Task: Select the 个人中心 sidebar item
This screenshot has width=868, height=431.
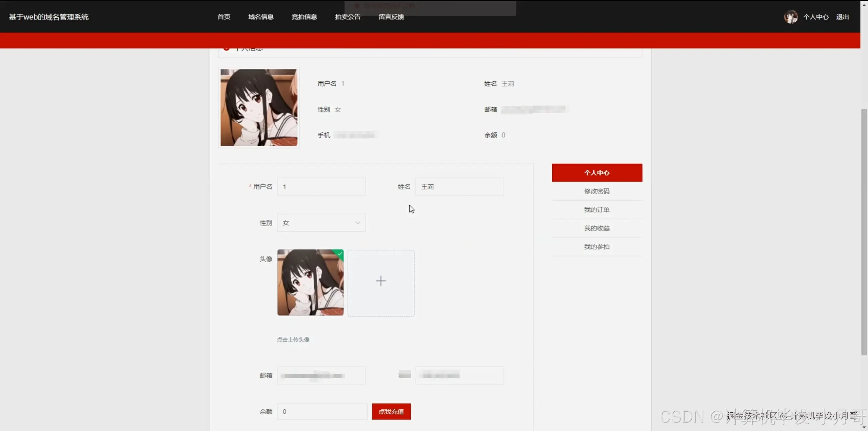Action: point(596,172)
